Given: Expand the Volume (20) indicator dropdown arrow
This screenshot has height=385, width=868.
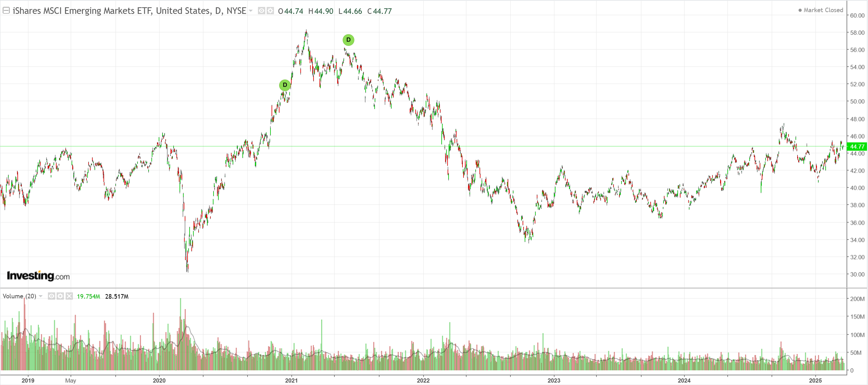Looking at the screenshot, I should 41,296.
